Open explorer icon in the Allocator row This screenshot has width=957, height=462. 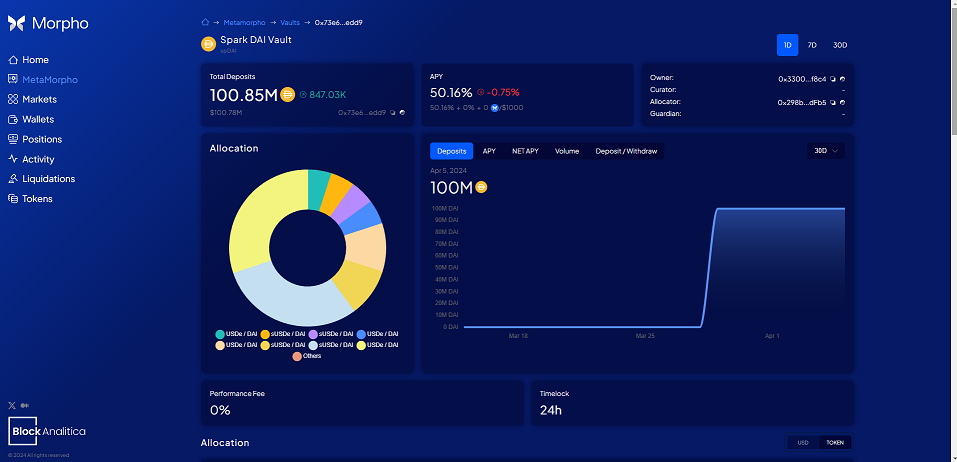[x=842, y=103]
